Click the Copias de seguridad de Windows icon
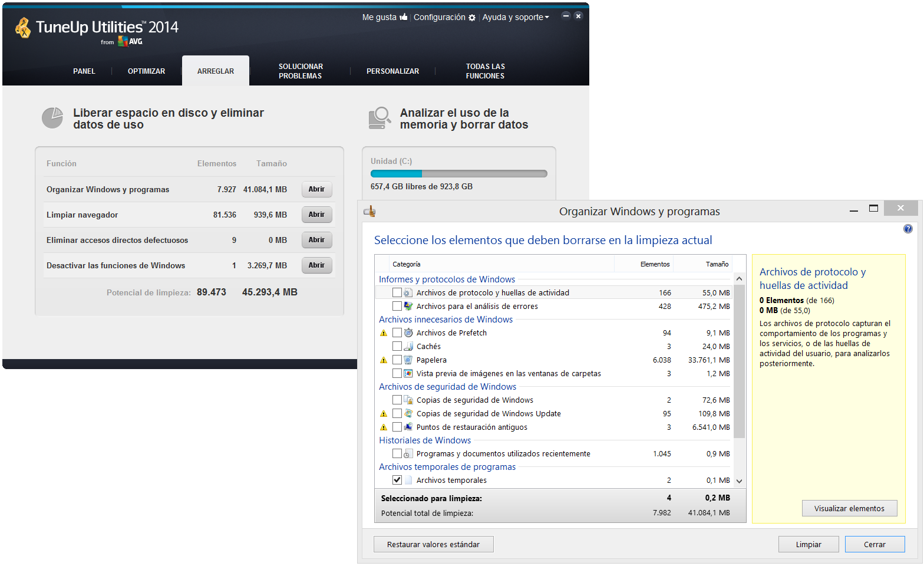 (x=408, y=400)
